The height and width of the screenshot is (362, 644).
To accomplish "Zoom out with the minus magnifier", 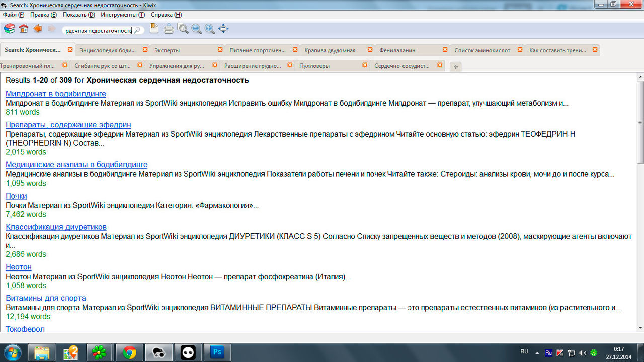I will 196,29.
